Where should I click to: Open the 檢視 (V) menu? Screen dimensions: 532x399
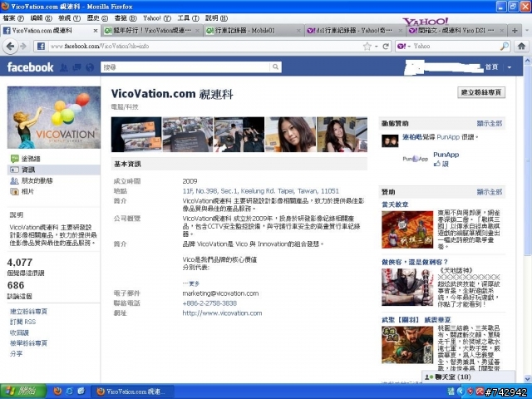69,18
